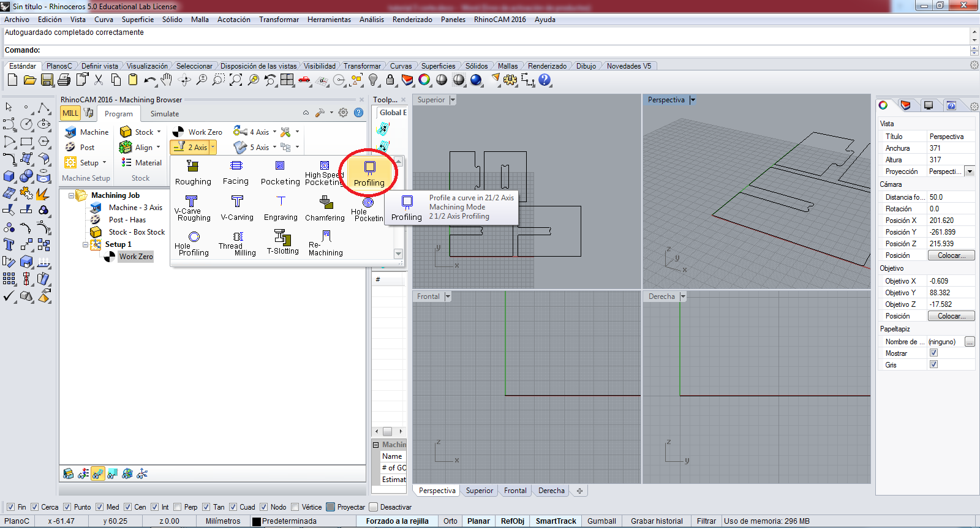Enable the Perp object snap checkbox

point(178,507)
